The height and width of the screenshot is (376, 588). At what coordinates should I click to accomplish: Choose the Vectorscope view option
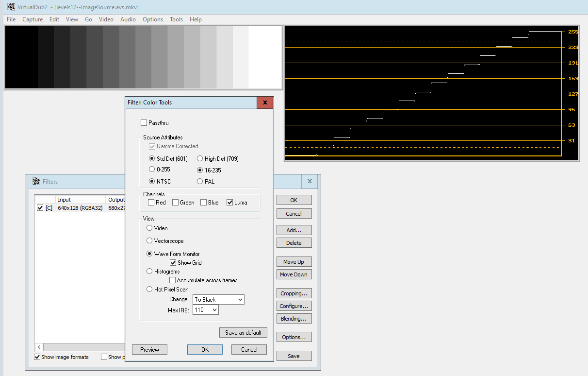[x=149, y=241]
